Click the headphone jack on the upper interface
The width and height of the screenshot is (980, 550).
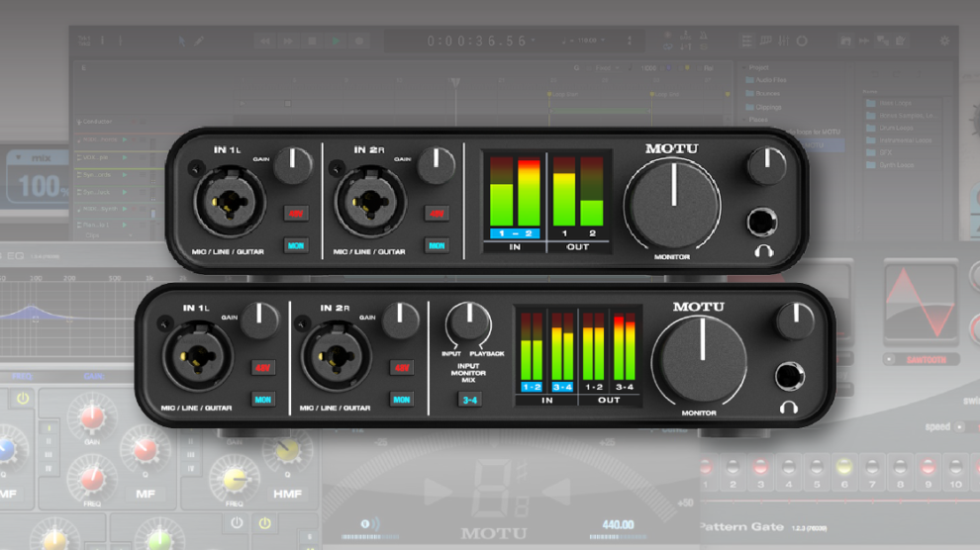coord(761,222)
